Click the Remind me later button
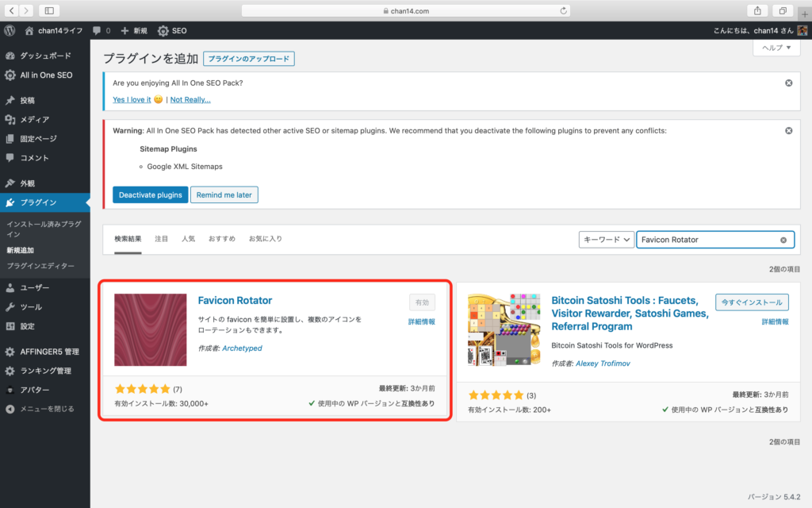 pos(224,195)
